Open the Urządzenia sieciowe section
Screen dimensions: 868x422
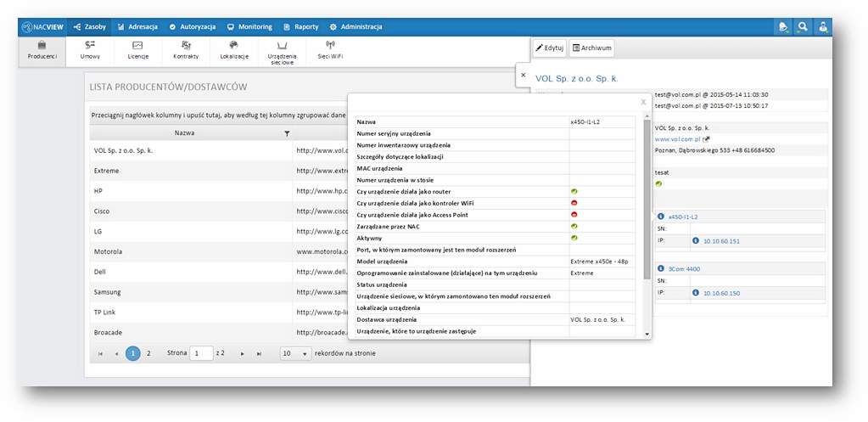pyautogui.click(x=282, y=52)
